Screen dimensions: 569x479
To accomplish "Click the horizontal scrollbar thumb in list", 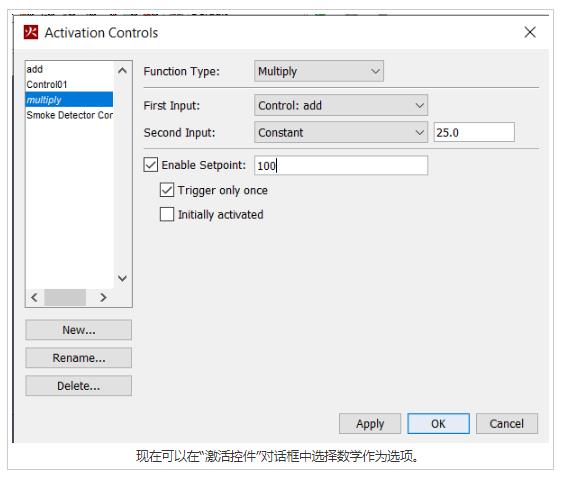I will click(65, 298).
